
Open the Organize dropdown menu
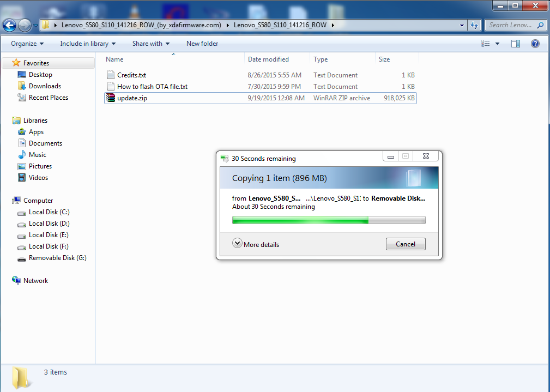pos(27,44)
